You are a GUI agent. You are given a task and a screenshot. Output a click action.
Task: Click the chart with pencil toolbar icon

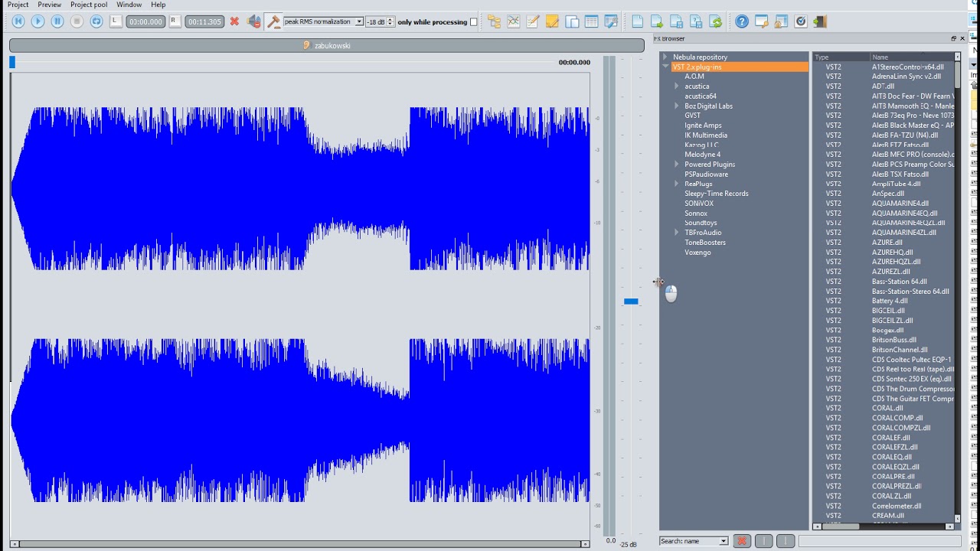coord(533,21)
